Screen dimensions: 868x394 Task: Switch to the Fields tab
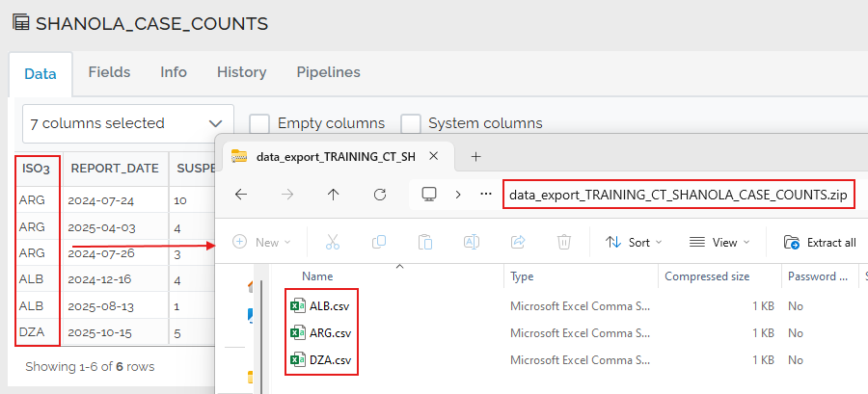click(109, 72)
